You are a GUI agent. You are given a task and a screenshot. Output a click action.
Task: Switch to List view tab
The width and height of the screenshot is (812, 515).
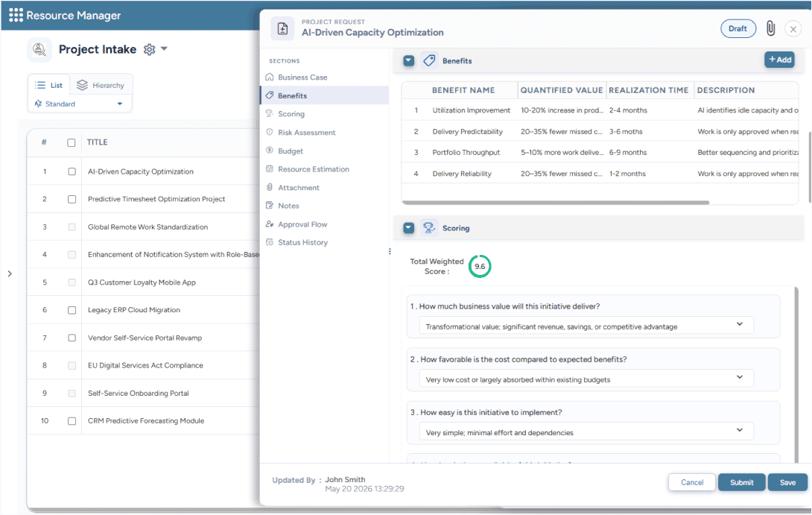coord(49,85)
